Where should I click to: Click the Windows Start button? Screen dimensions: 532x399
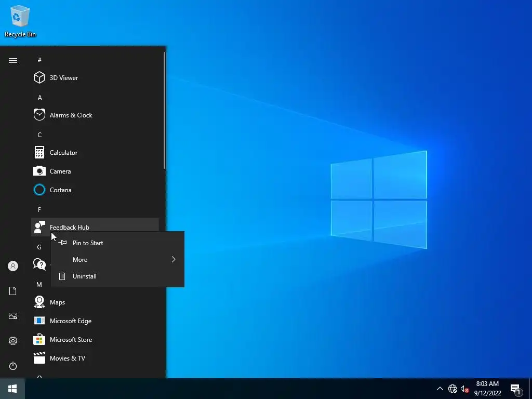coord(12,389)
